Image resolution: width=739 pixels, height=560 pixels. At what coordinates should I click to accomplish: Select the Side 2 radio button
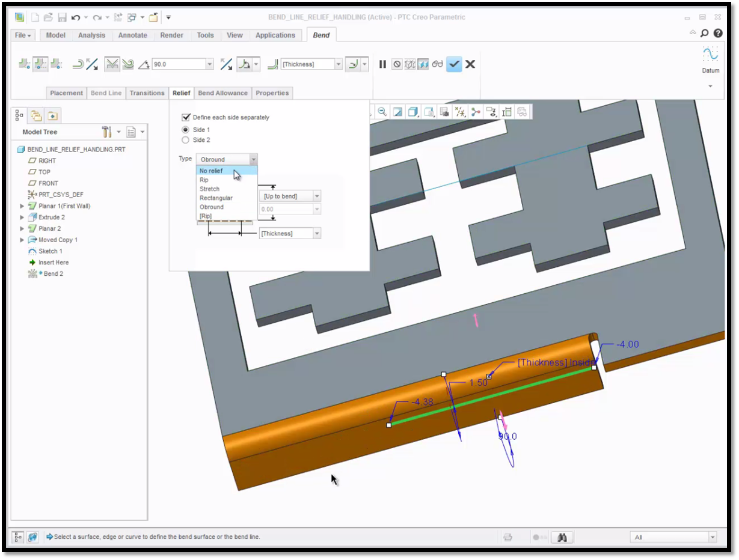tap(185, 140)
